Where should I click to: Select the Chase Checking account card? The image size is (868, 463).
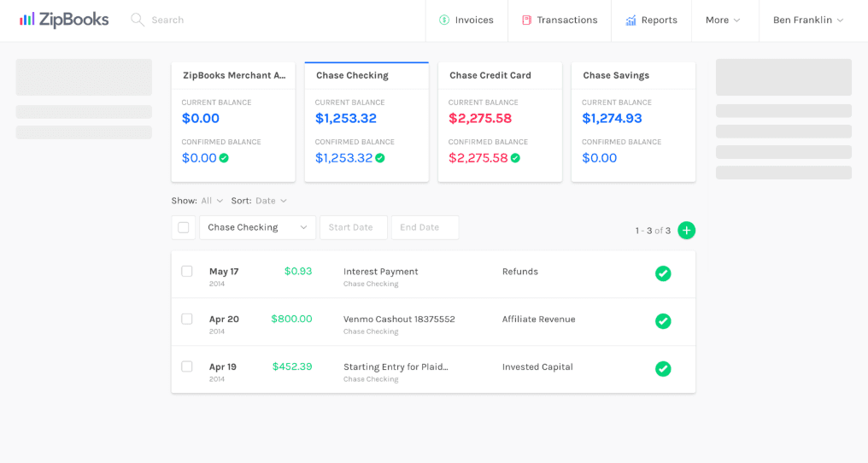pos(367,122)
